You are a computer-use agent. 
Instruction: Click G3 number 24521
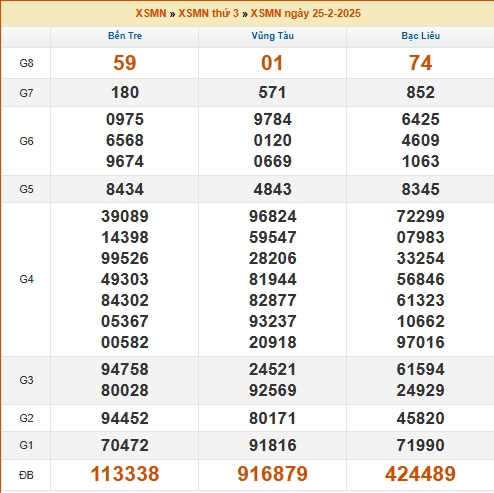pyautogui.click(x=273, y=369)
